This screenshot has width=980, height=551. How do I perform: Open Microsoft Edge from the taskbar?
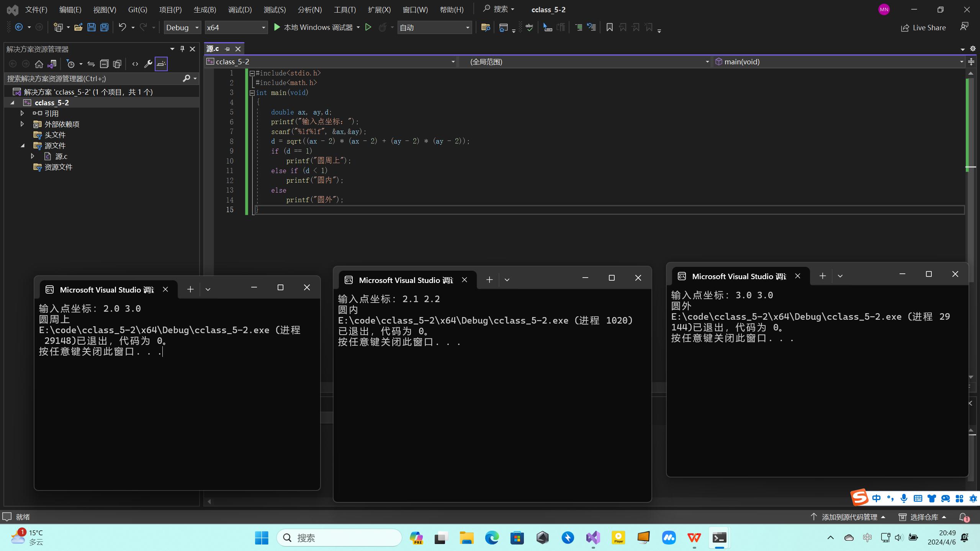pyautogui.click(x=492, y=538)
